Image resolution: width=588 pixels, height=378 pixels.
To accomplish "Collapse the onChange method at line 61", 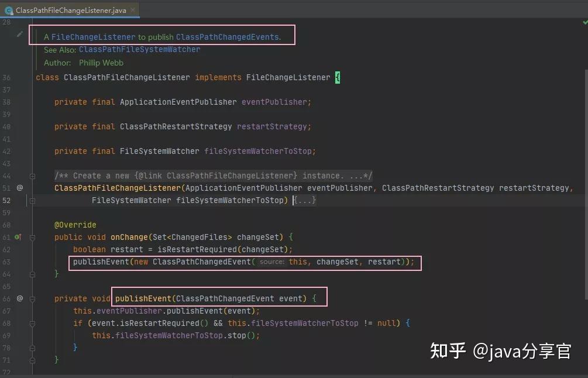I will point(33,237).
